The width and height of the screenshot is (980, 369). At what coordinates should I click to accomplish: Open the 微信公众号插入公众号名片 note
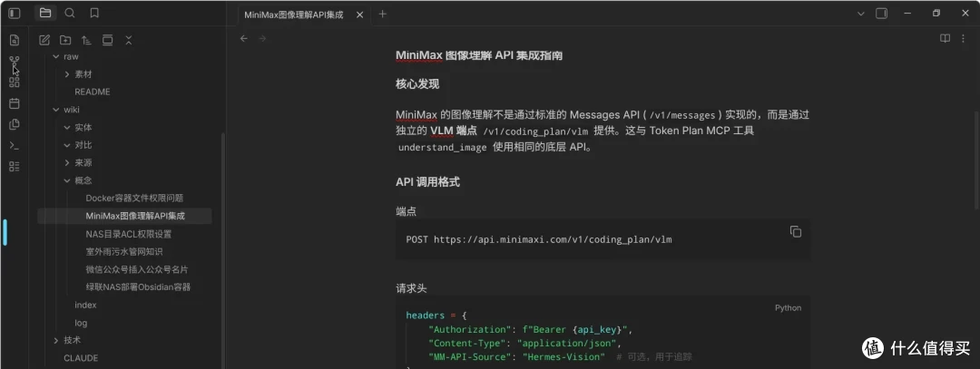[x=137, y=270]
